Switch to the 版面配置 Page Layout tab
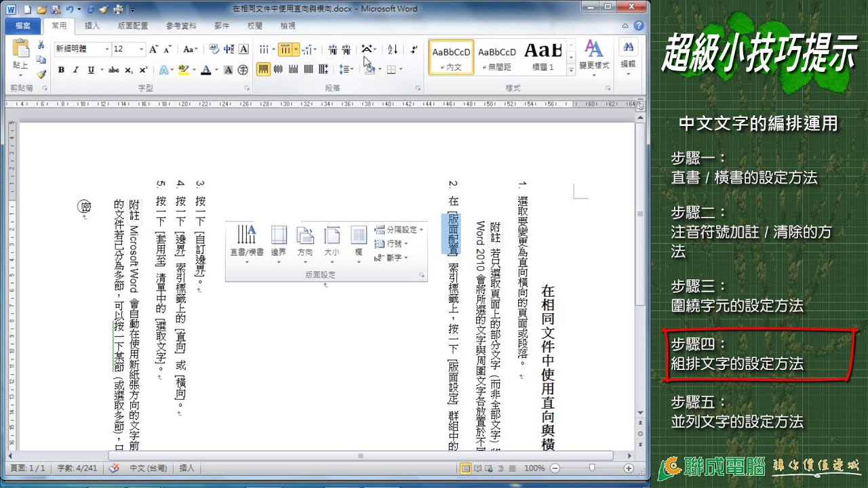Screen dimensions: 868x488 pyautogui.click(x=132, y=26)
